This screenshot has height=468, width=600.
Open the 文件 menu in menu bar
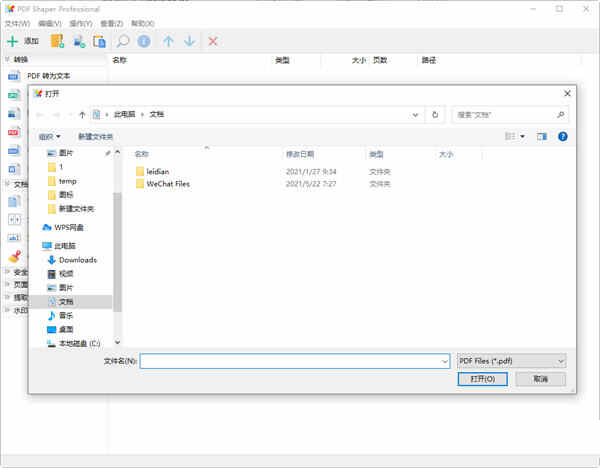pos(16,22)
